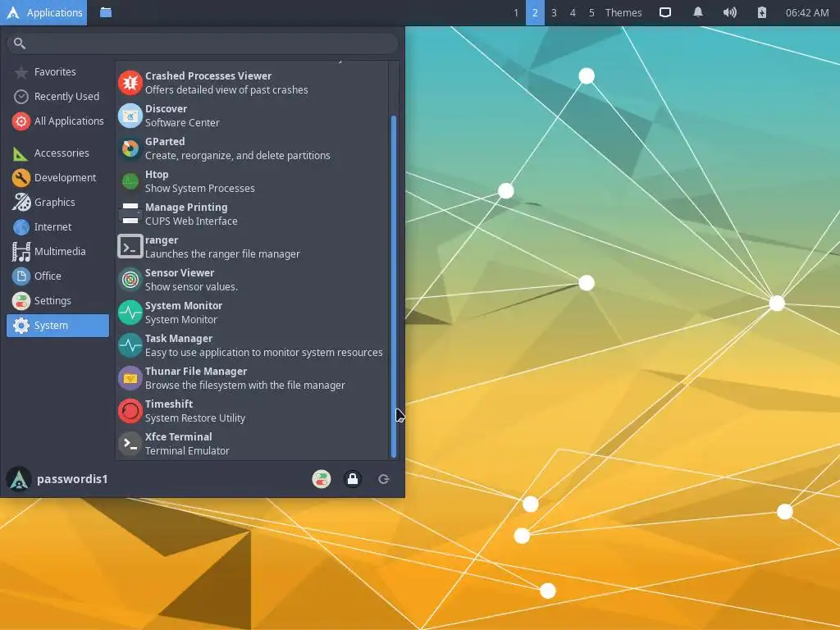Viewport: 840px width, 630px height.
Task: Click 'CUPS Web Interface' description
Action: click(191, 221)
